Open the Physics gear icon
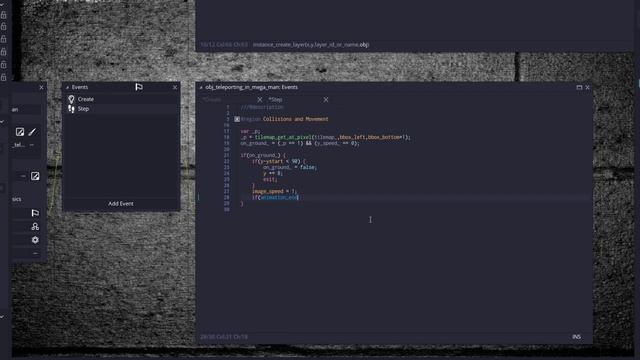 (35, 240)
